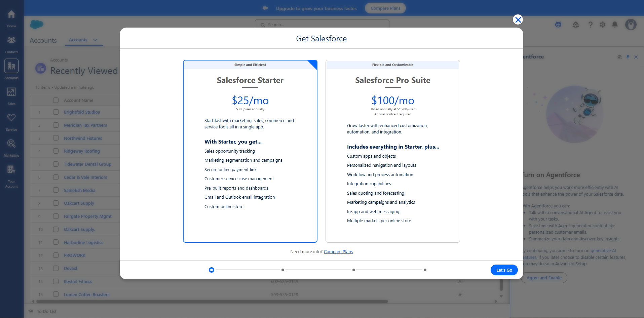Open the Notifications bell

click(615, 25)
